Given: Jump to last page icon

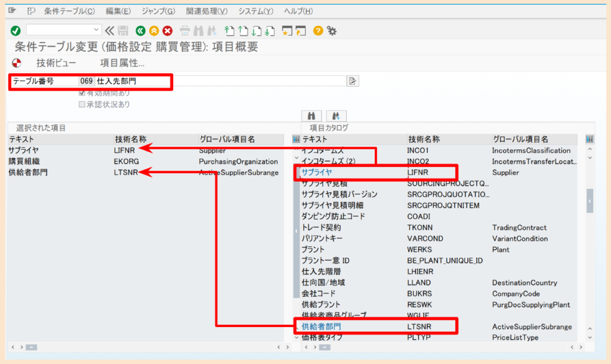Looking at the screenshot, I should click(270, 30).
